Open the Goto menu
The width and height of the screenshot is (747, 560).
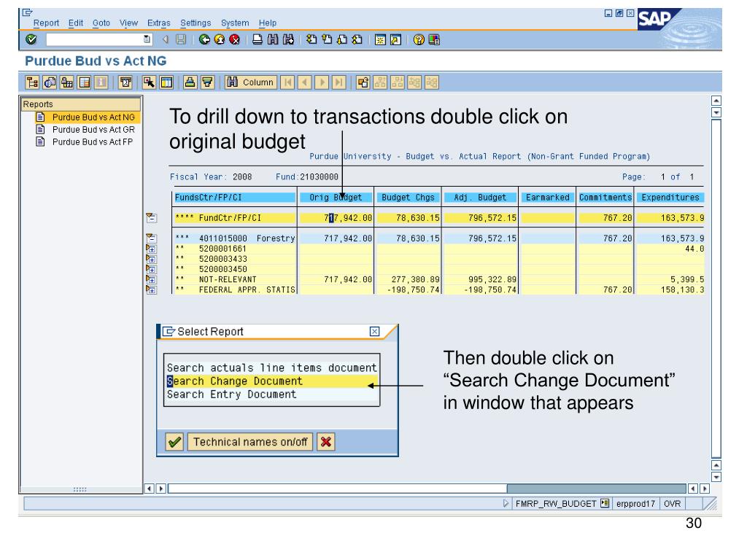click(101, 23)
